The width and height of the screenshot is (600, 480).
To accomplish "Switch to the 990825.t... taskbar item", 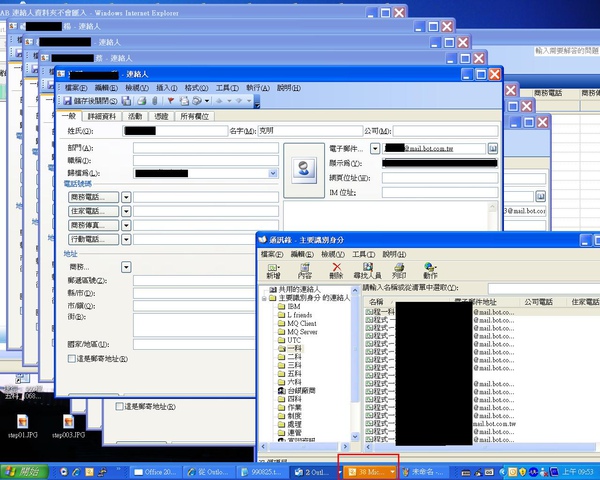I will 261,472.
